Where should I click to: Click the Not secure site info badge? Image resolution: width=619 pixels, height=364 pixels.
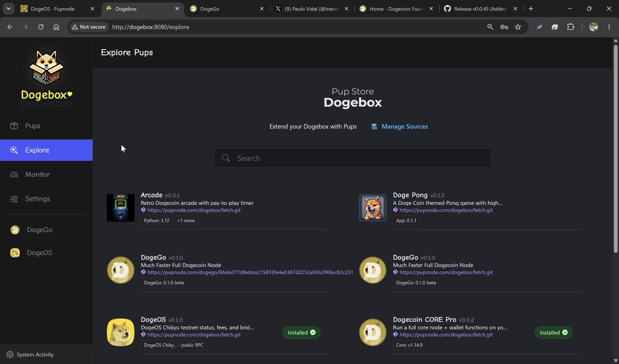[x=89, y=27]
